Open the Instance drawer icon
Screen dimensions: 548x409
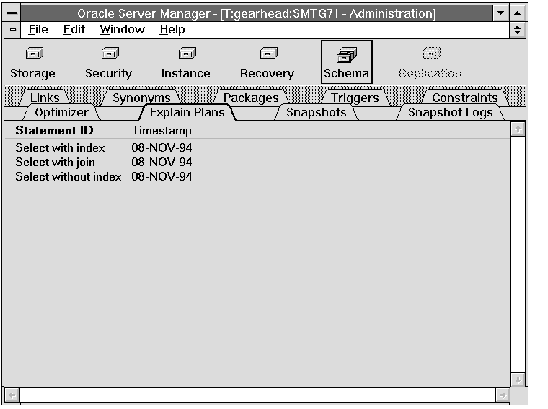187,53
